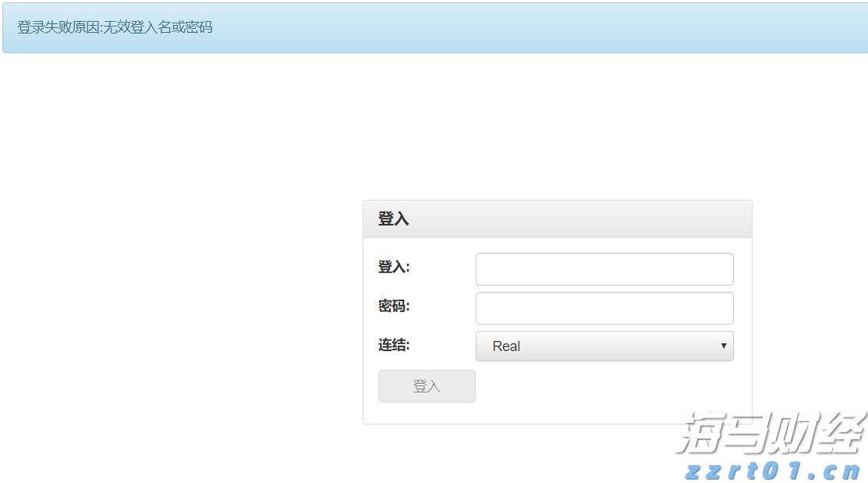Click blank panel space right of 登入 button
The image size is (868, 483).
tap(608, 386)
